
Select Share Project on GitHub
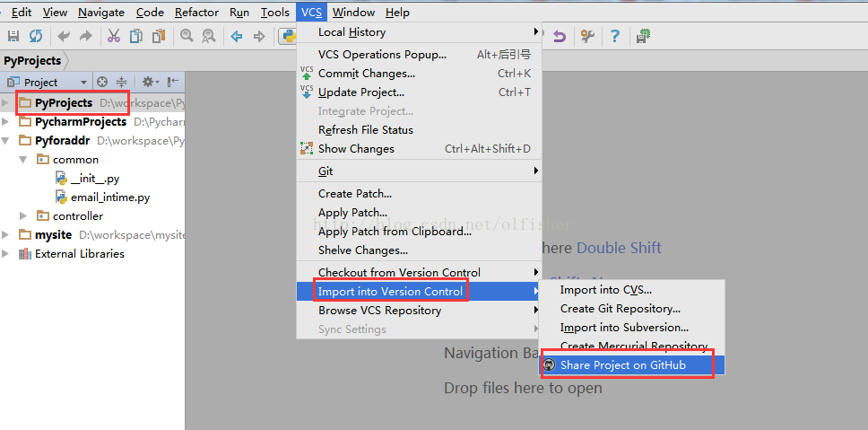[631, 364]
